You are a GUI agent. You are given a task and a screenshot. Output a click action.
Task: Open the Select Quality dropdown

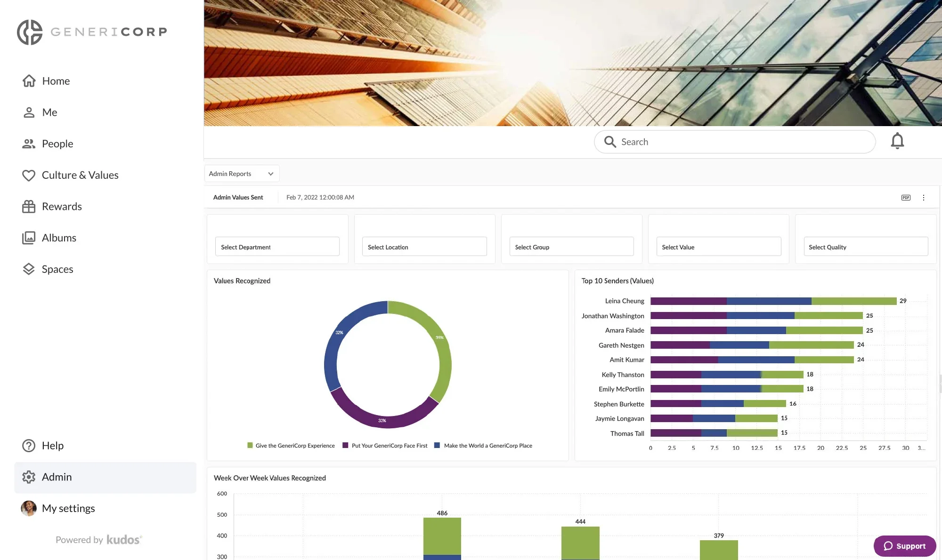pos(866,247)
